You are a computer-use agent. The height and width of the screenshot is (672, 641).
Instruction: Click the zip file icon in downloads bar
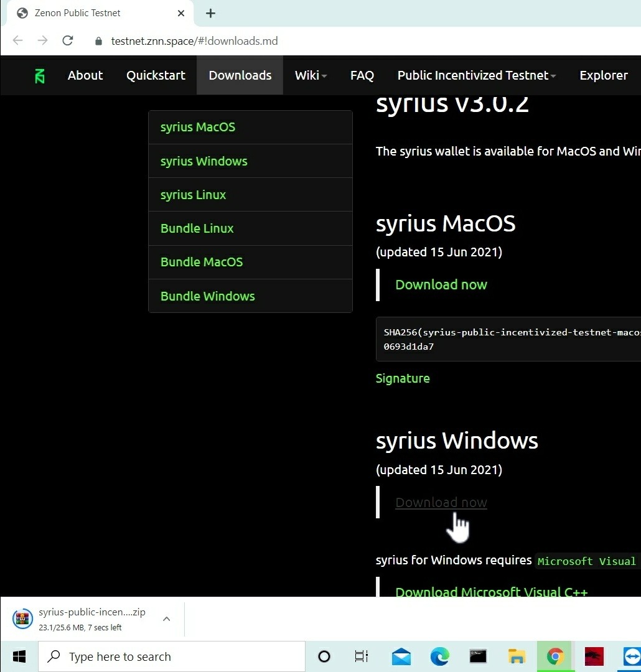click(x=22, y=619)
